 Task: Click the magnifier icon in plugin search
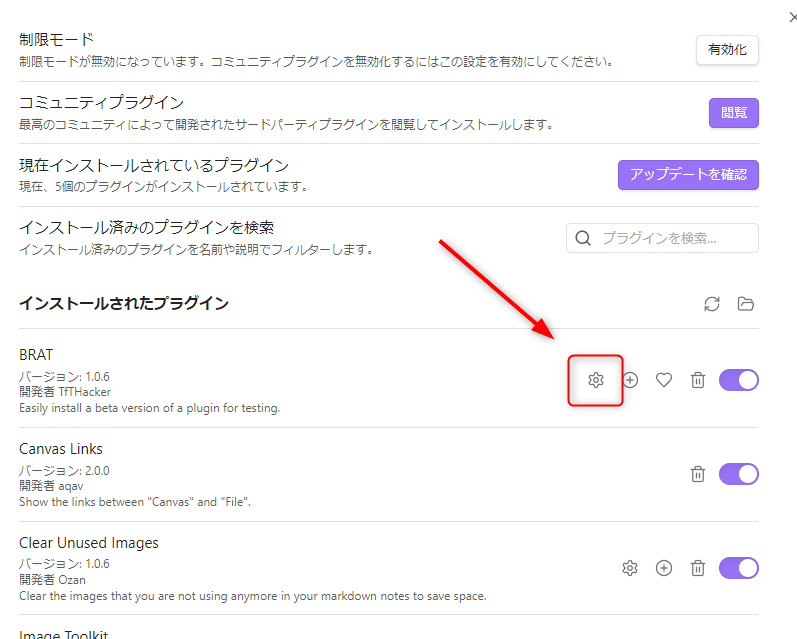(x=583, y=238)
